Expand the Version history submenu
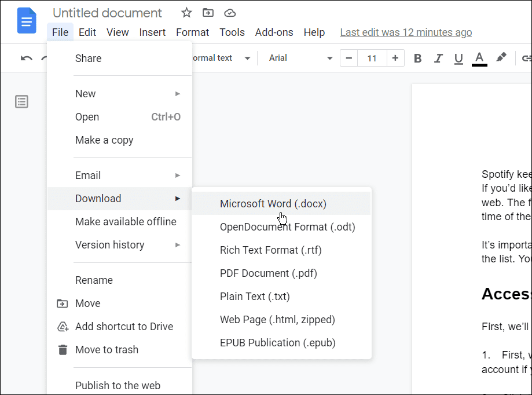This screenshot has width=532, height=395. [x=120, y=244]
